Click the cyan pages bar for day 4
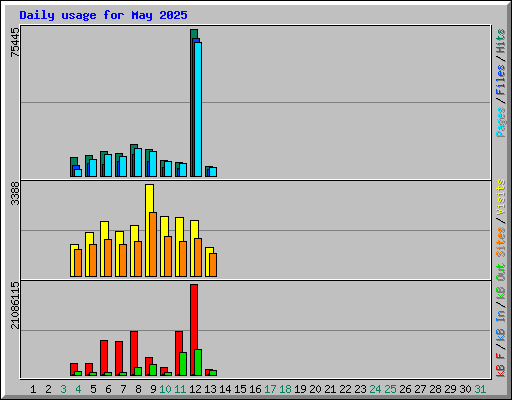The height and width of the screenshot is (400, 512). pos(78,173)
